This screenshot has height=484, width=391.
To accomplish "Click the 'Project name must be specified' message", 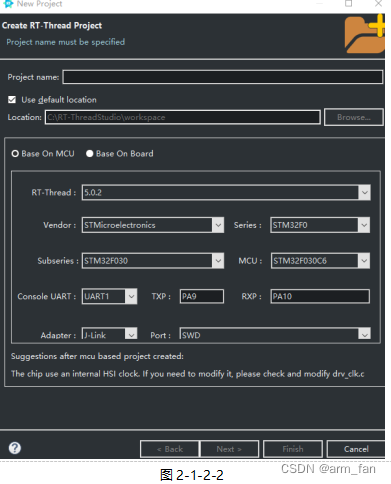I will (x=66, y=42).
